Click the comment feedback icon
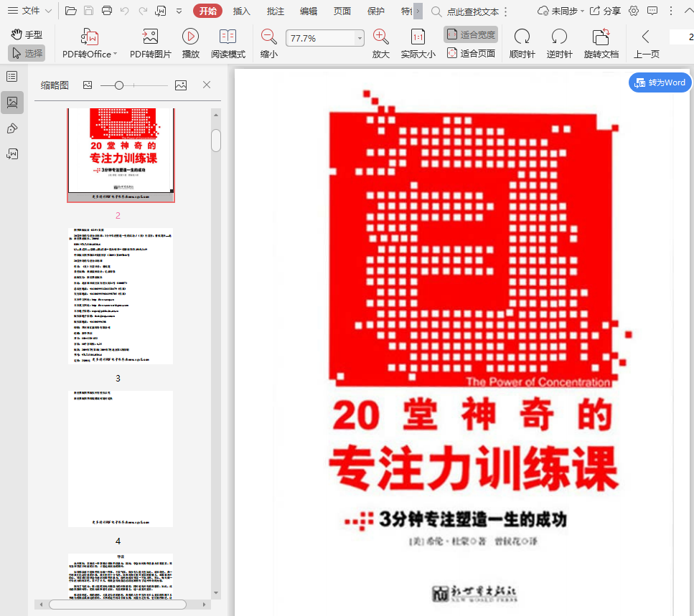This screenshot has height=616, width=694. coord(652,11)
